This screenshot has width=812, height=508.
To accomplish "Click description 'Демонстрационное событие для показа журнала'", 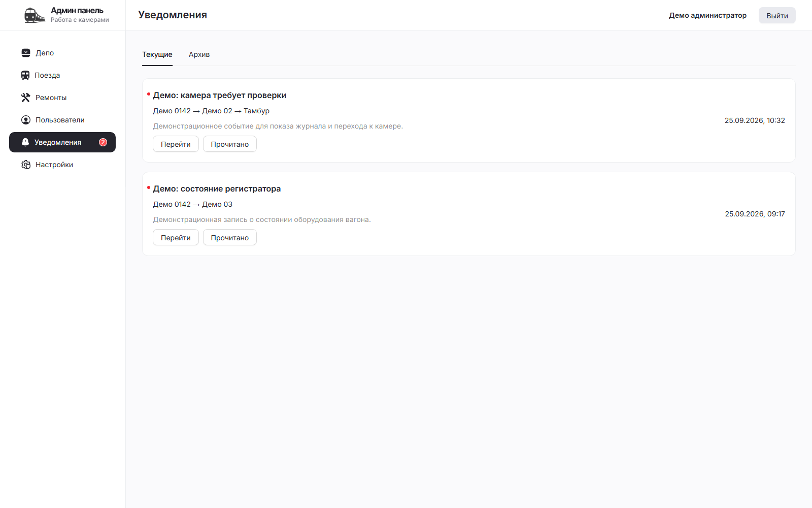I will click(x=278, y=126).
